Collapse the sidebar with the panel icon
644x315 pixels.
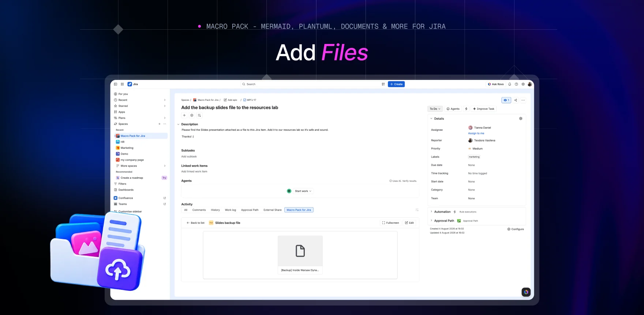point(116,84)
